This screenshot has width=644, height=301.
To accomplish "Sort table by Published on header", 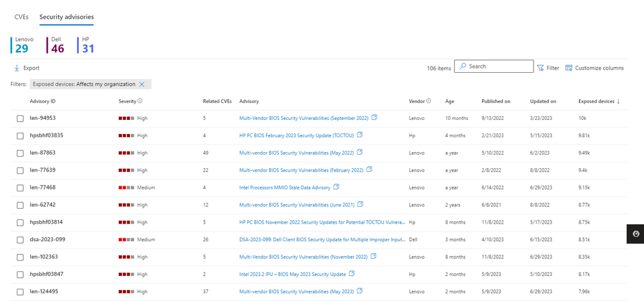I will (x=496, y=101).
